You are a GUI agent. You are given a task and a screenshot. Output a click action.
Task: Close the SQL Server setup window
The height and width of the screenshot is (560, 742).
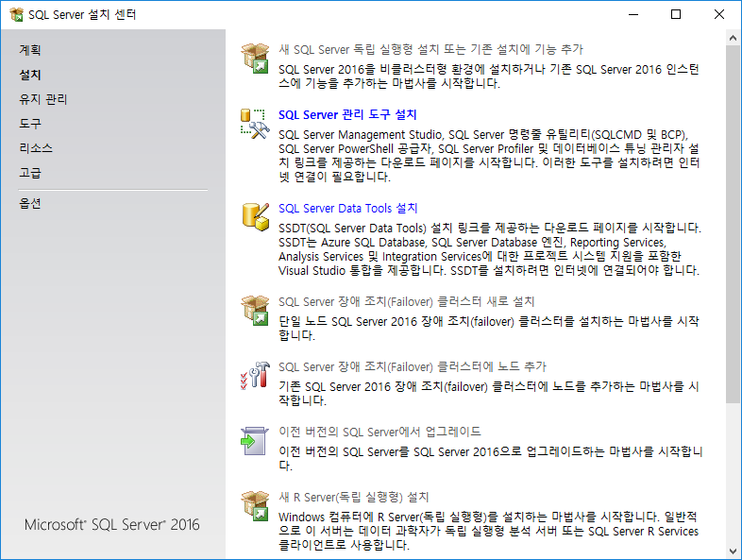[718, 15]
